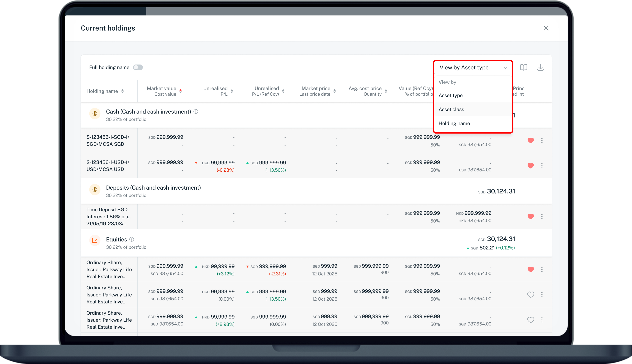Open three-dot menu for Time Deposit SGD row
632x364 pixels.
542,216
